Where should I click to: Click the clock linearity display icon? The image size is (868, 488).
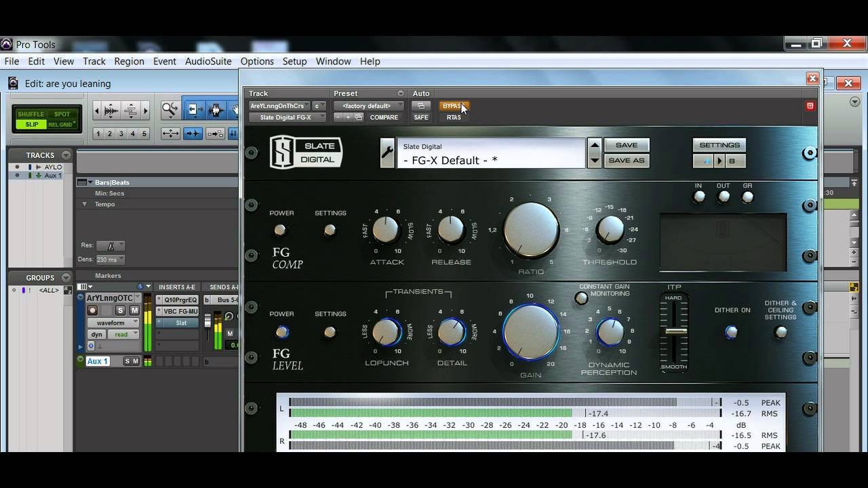point(142,287)
